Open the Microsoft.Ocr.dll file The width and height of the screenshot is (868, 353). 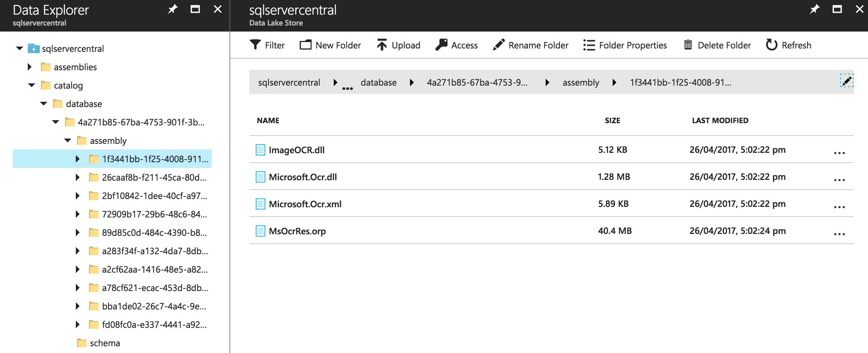click(x=303, y=177)
